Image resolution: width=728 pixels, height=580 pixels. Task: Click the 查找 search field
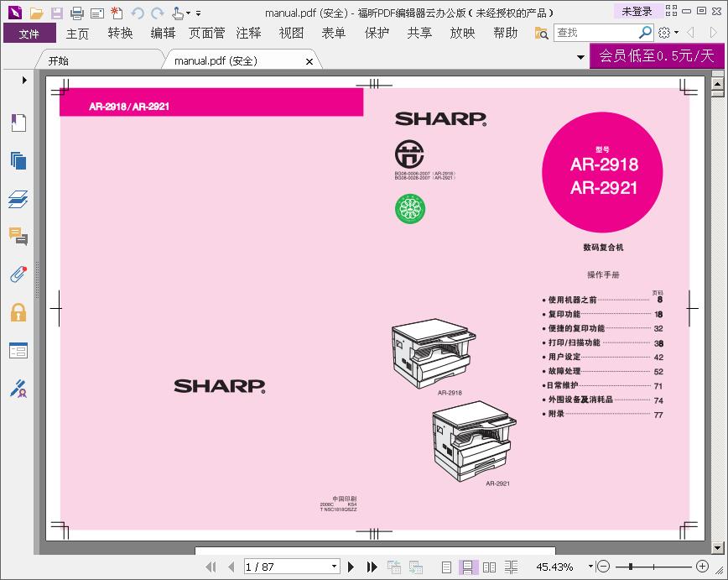(x=596, y=33)
